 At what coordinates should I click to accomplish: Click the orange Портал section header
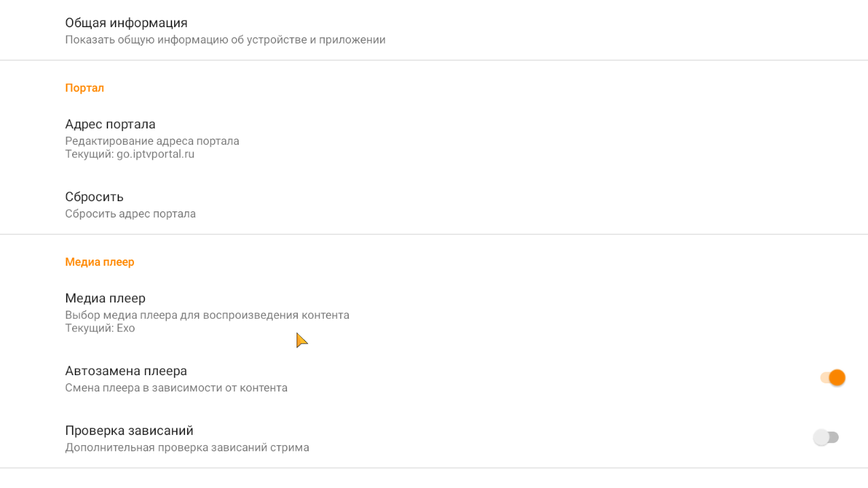pyautogui.click(x=84, y=88)
